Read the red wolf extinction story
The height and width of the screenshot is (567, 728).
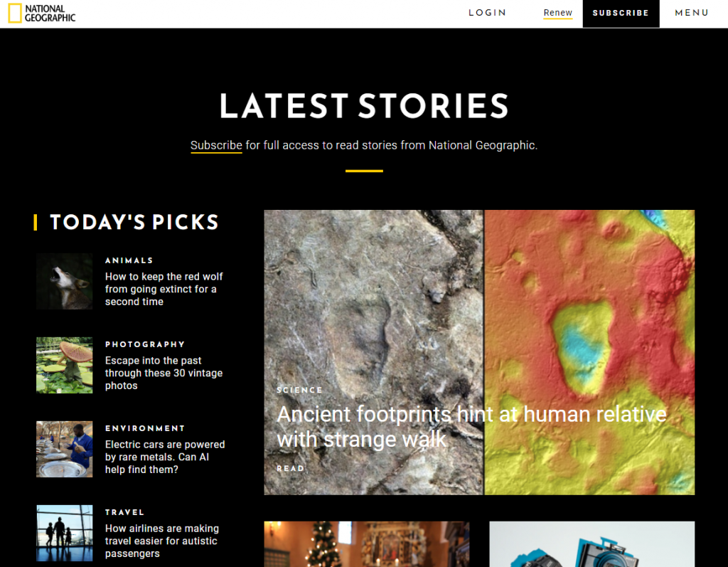point(164,289)
